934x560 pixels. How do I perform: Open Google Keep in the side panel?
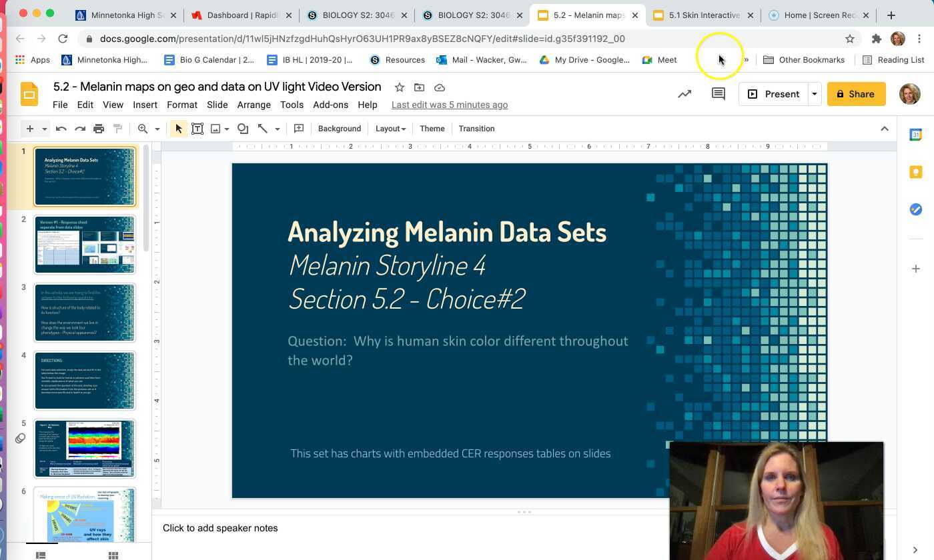[x=915, y=172]
